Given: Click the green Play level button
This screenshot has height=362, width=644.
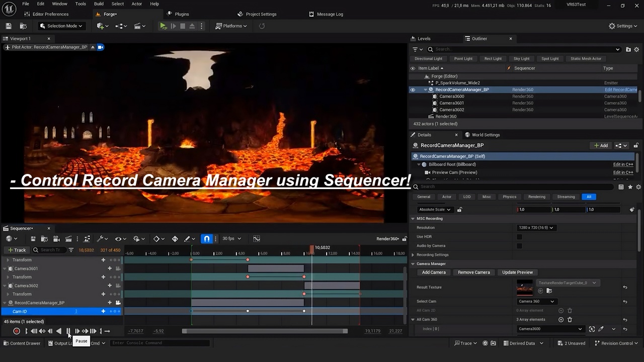Looking at the screenshot, I should pos(163,26).
